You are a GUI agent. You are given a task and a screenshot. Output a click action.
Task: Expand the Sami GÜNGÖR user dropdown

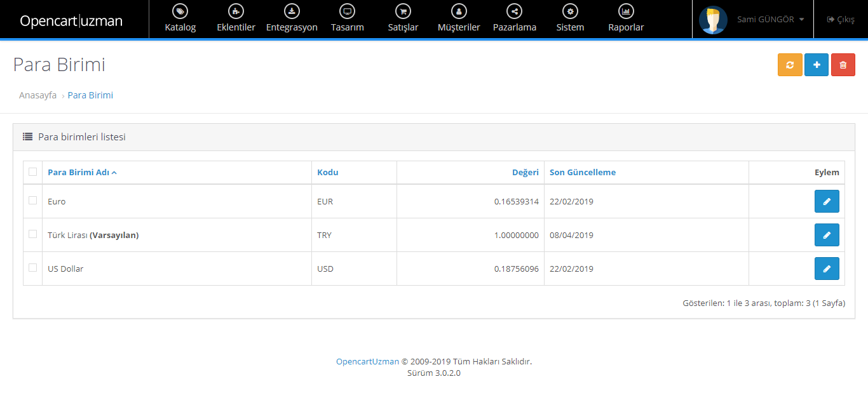(x=770, y=20)
